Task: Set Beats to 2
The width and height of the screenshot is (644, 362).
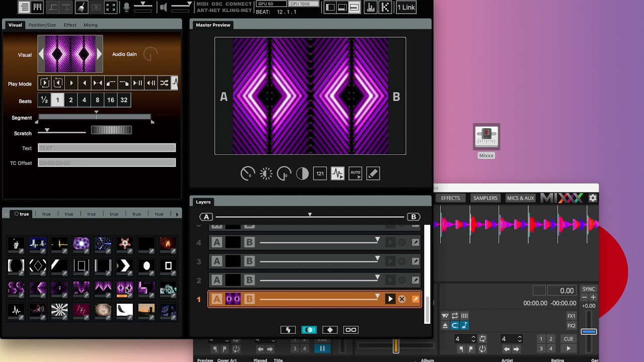Action: [71, 100]
